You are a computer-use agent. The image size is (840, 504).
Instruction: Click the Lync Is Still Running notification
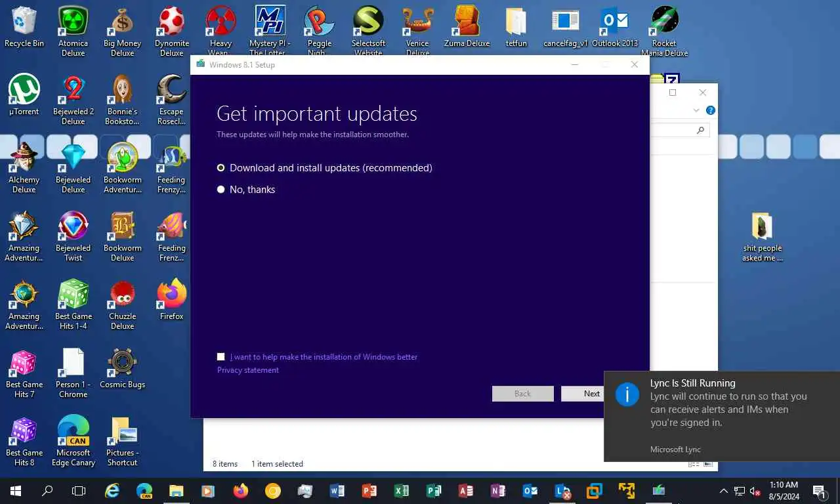pos(722,416)
